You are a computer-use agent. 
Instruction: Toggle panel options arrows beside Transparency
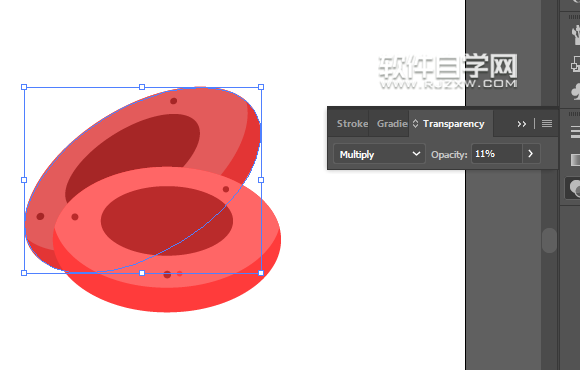point(415,124)
